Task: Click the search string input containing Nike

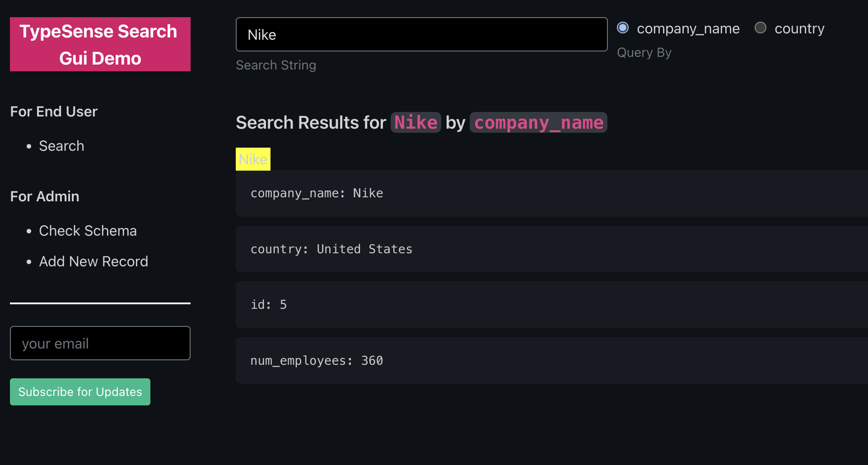Action: [x=421, y=34]
